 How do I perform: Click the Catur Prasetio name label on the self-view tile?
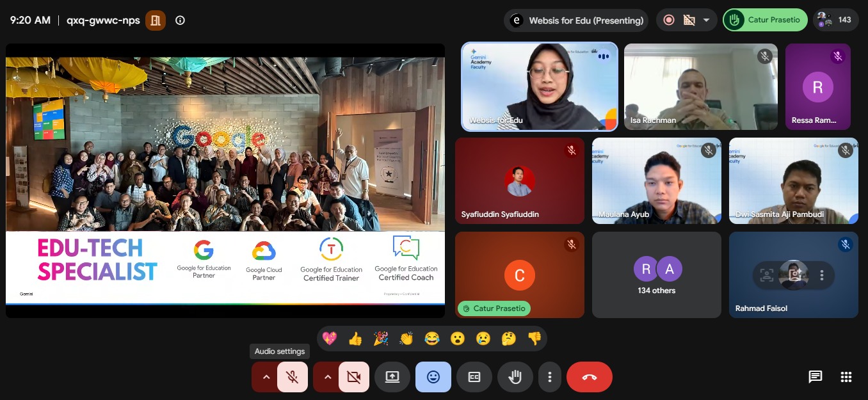pyautogui.click(x=494, y=308)
